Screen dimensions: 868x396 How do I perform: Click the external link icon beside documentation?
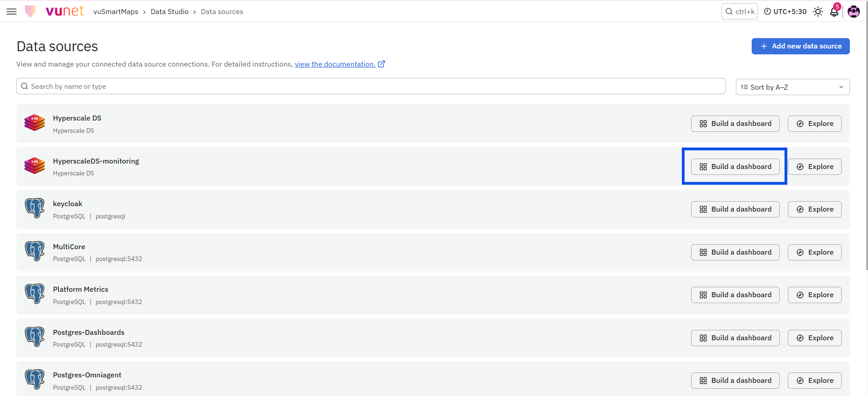[x=382, y=64]
